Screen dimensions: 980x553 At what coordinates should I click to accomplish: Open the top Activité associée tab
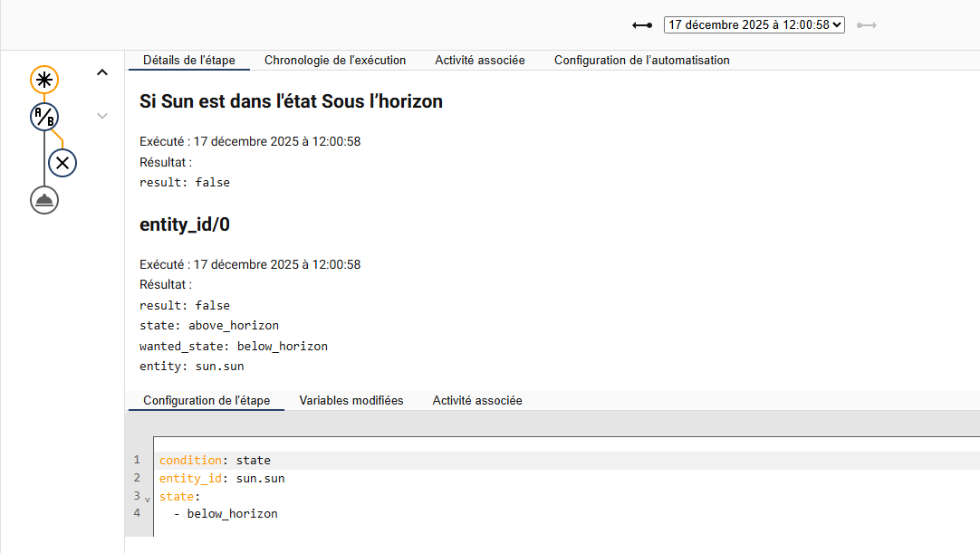(480, 61)
